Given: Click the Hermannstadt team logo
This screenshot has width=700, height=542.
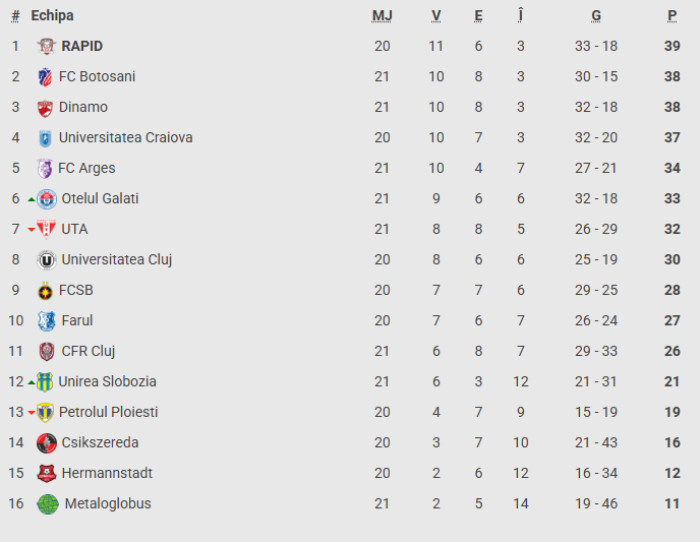Looking at the screenshot, I should 46,474.
